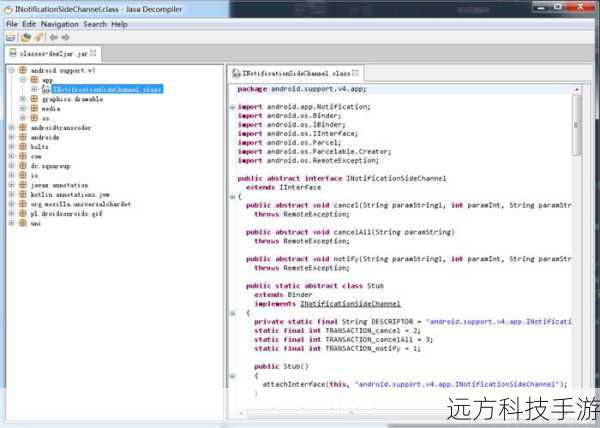Open the Navigation menu
The height and width of the screenshot is (428, 600).
click(60, 24)
